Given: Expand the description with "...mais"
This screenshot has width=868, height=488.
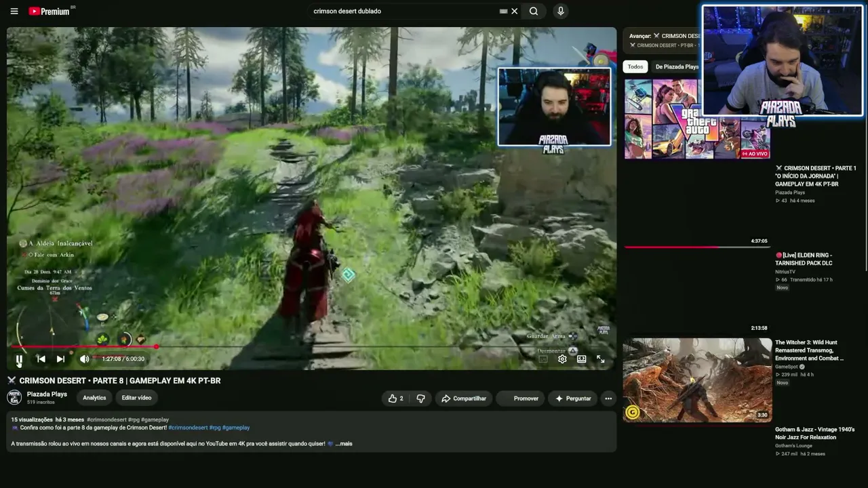Looking at the screenshot, I should pyautogui.click(x=344, y=444).
